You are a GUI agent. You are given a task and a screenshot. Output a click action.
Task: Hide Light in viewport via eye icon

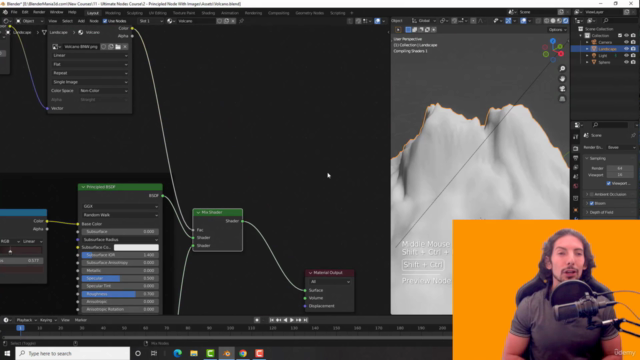pos(627,56)
